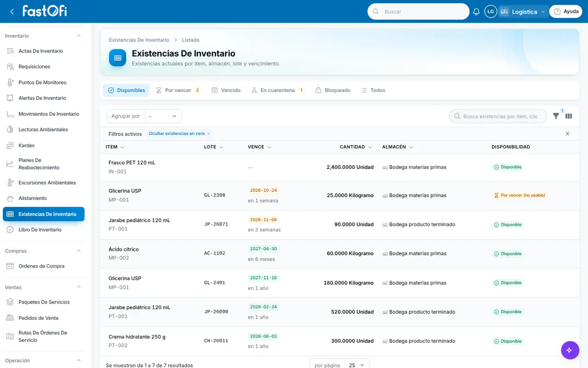Image resolution: width=588 pixels, height=368 pixels.
Task: Open Kardex from the sidebar
Action: [x=44, y=145]
